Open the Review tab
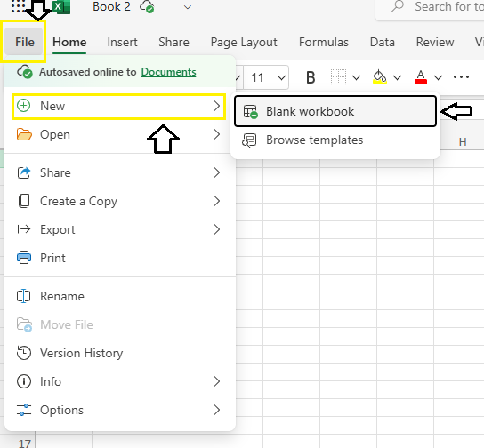This screenshot has height=448, width=484. click(x=435, y=43)
